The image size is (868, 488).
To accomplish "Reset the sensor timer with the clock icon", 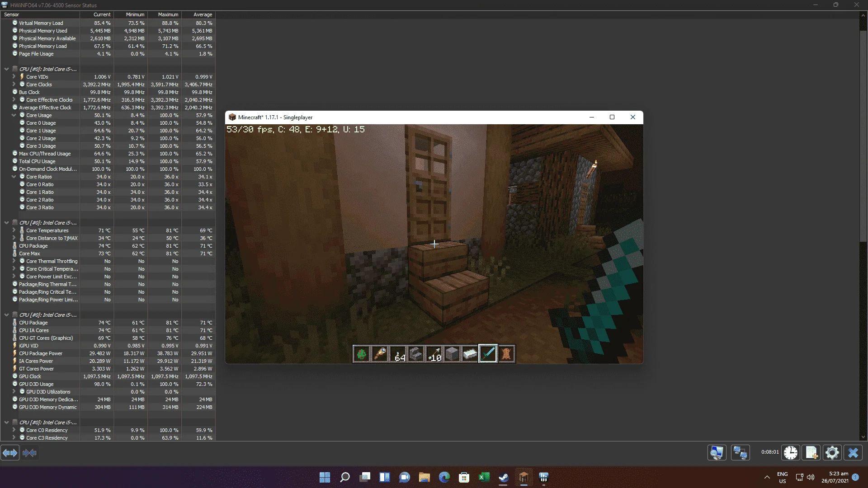I will tap(791, 452).
